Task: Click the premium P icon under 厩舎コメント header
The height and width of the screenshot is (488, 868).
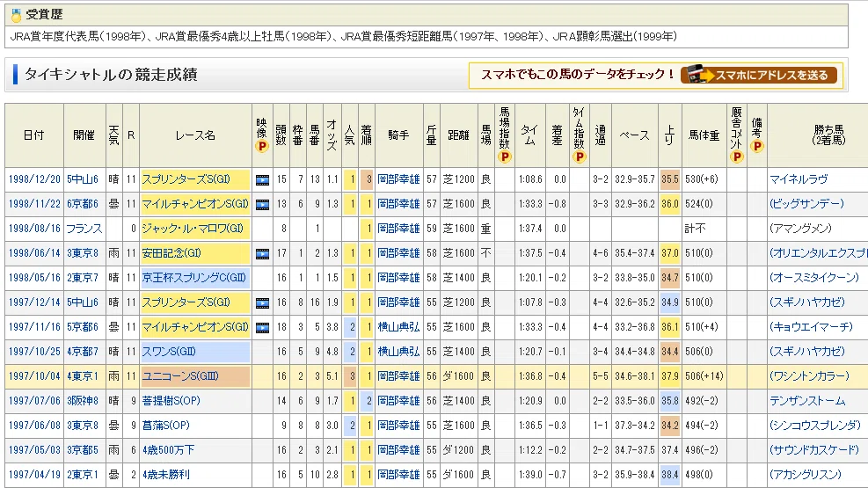Action: [737, 157]
